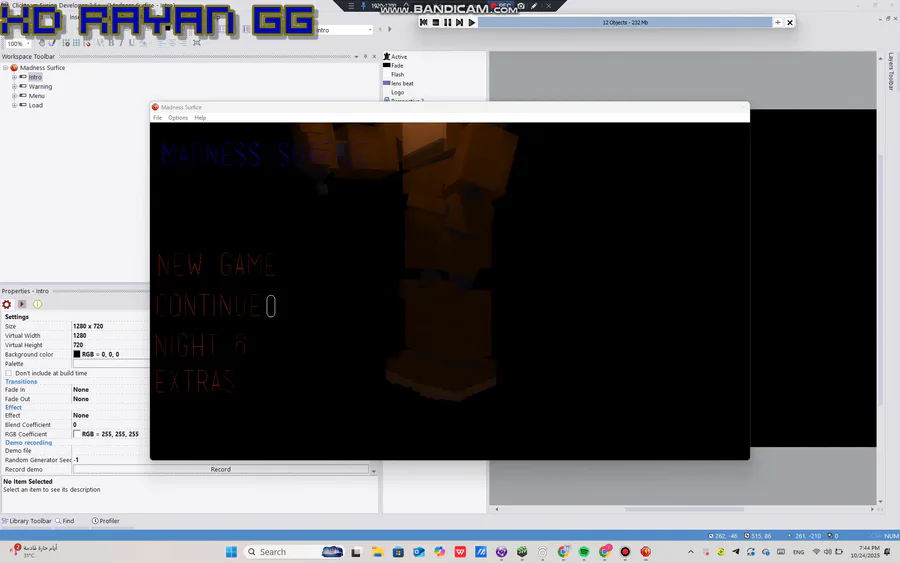Select the Menu frame in Workspace Toolbar
Viewport: 900px width, 563px height.
[x=36, y=96]
